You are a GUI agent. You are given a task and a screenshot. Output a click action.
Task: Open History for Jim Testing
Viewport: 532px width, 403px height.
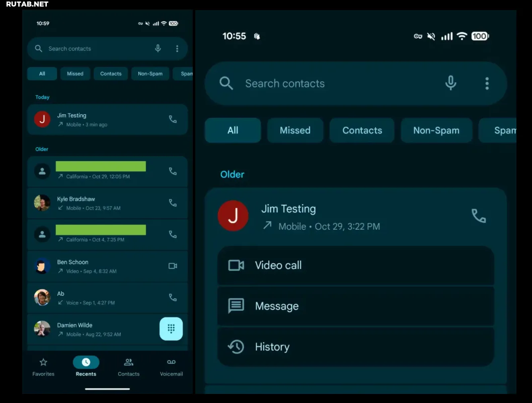(355, 347)
